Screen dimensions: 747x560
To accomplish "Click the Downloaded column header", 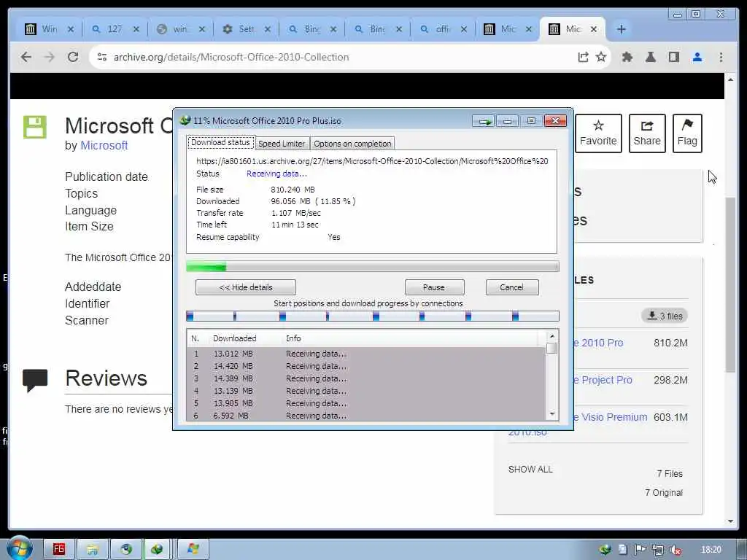I will 234,338.
